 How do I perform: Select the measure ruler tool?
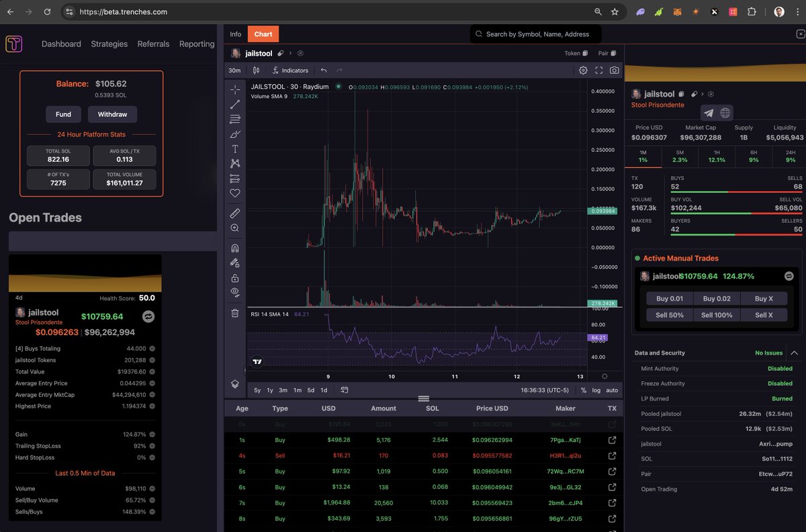(235, 213)
